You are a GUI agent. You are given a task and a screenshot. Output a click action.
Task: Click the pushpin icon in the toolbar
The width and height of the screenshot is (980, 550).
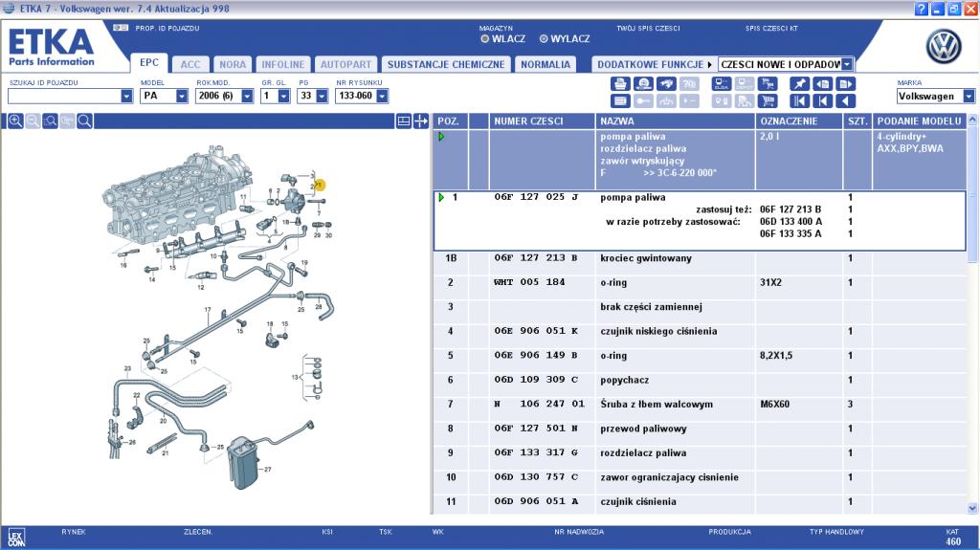799,84
